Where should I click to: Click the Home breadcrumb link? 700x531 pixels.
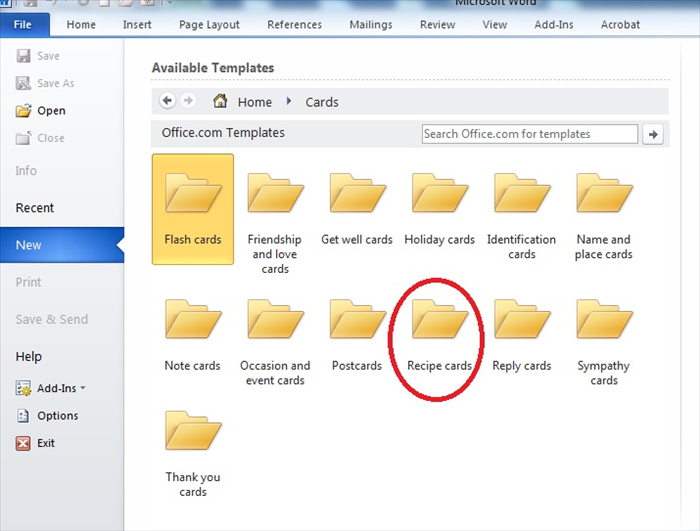254,102
